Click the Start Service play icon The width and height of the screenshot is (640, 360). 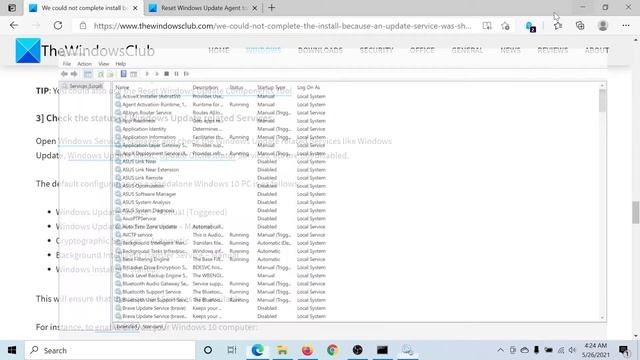click(x=147, y=74)
